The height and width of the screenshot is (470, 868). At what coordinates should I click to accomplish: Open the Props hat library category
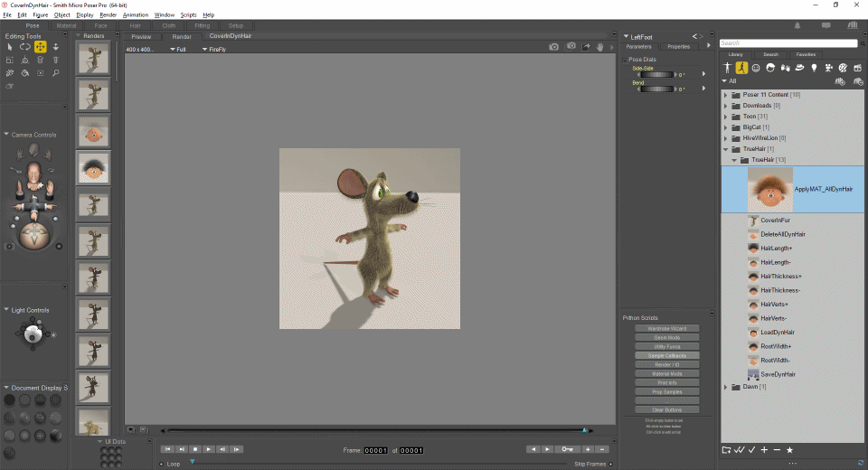point(799,68)
